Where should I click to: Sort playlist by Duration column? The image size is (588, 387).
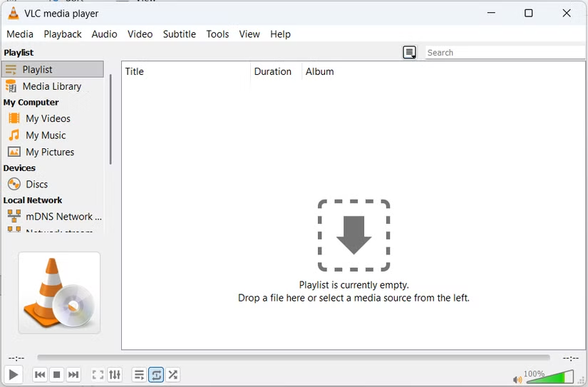(x=272, y=72)
